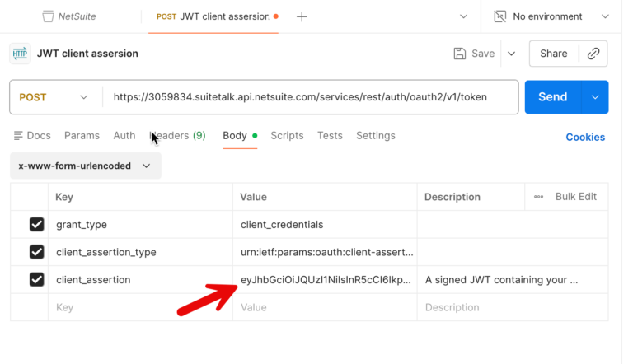Click the three dots column options icon

[538, 197]
